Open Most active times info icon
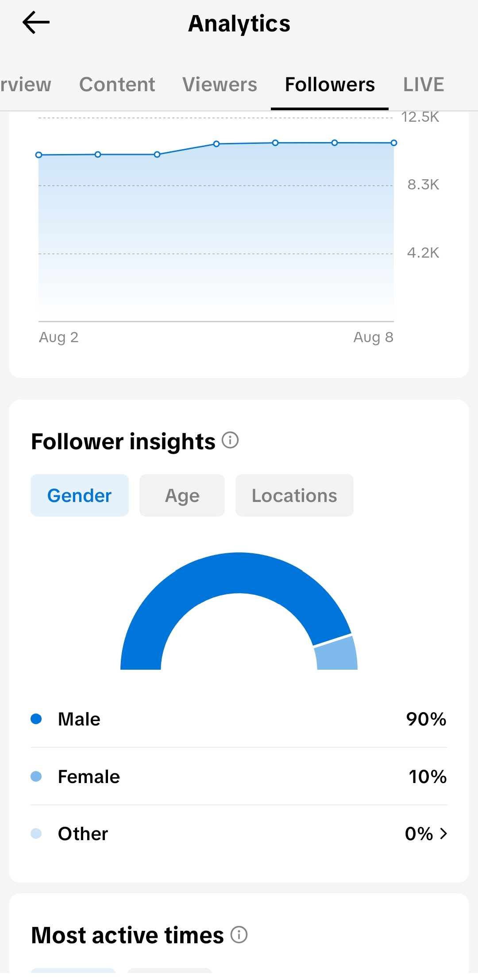Screen dimensions: 478x980 pos(239,935)
